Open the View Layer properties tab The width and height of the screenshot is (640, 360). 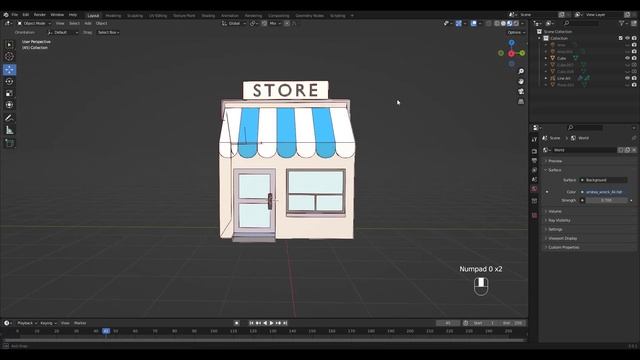click(534, 170)
